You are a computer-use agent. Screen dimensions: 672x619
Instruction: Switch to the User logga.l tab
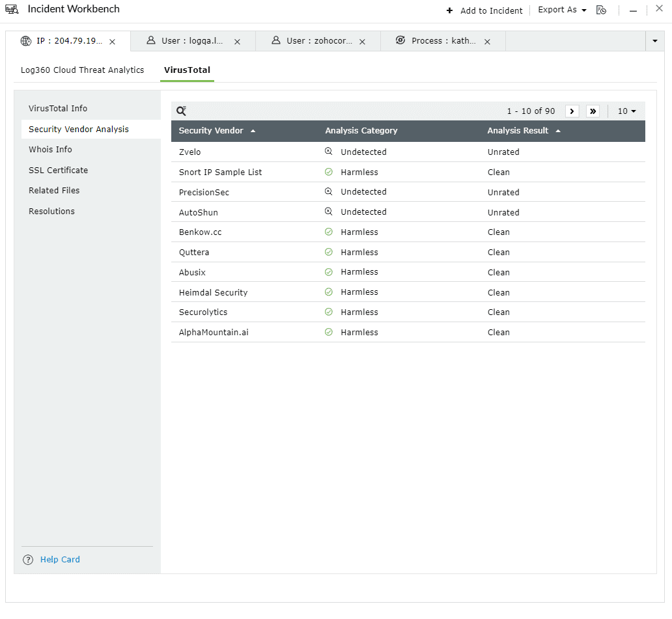193,41
